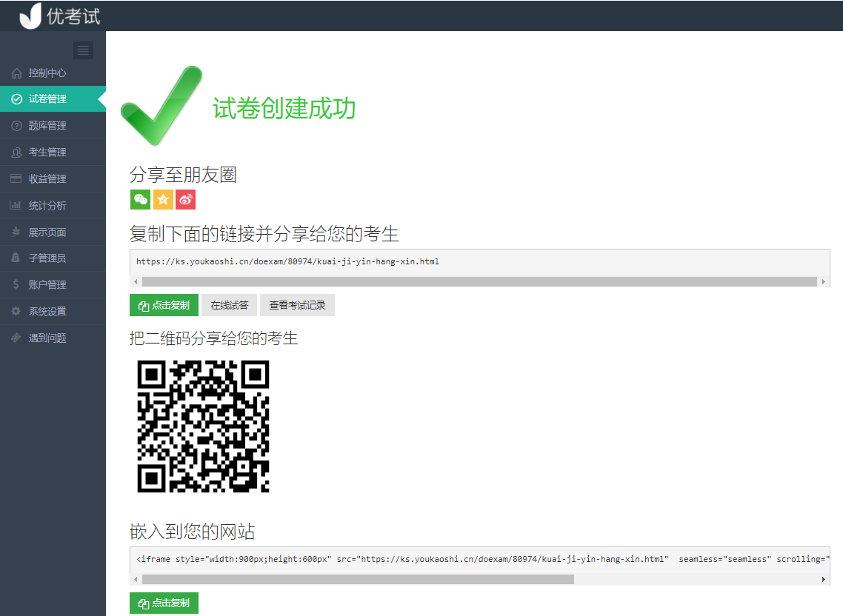This screenshot has height=616, width=843.
Task: Go to 账户管理 in sidebar
Action: [x=53, y=285]
